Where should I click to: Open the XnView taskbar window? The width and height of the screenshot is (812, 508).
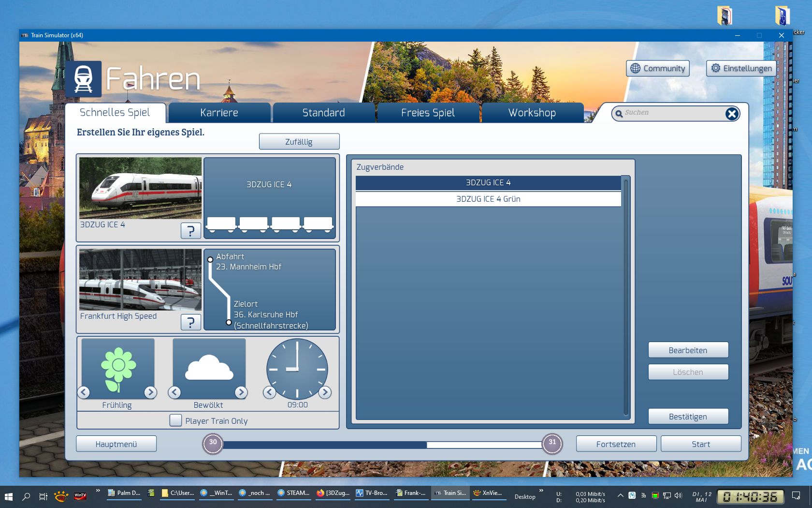tap(488, 493)
